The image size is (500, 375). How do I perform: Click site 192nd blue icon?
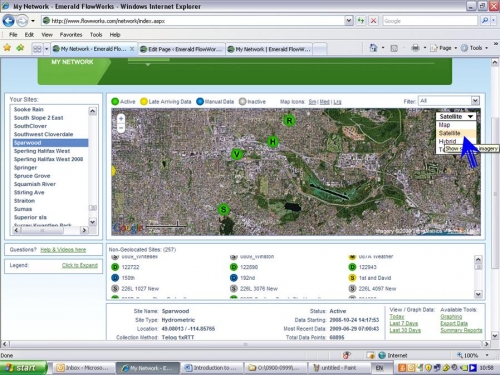coord(234,278)
